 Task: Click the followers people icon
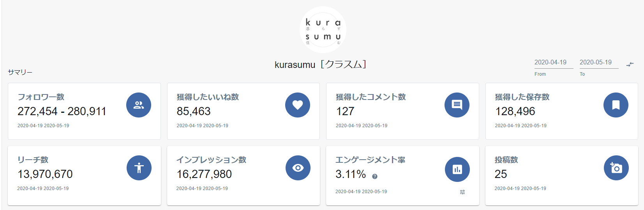[139, 105]
